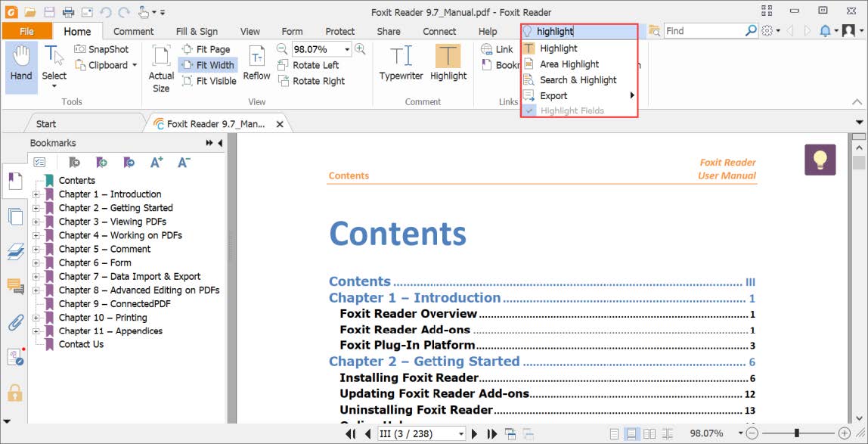Open advanced search folder icon beside Find
This screenshot has width=868, height=444.
coord(654,31)
